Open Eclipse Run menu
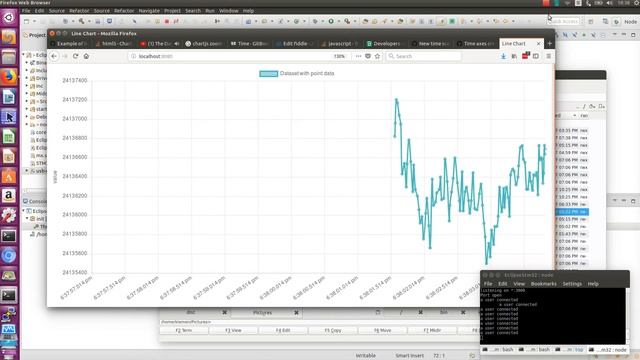 coord(210,11)
